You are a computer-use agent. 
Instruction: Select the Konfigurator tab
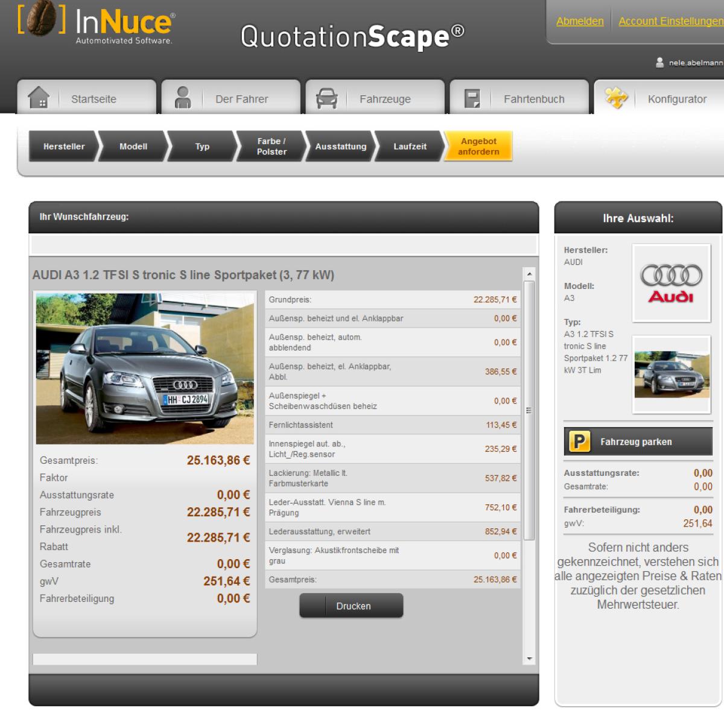point(659,97)
